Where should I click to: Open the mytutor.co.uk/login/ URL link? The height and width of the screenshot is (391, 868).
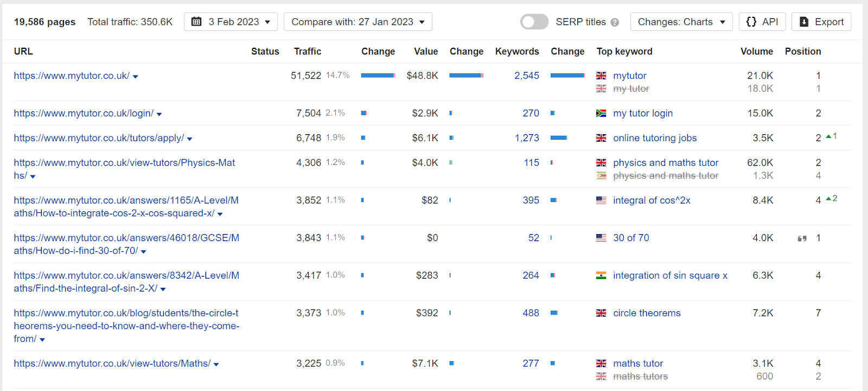[84, 113]
